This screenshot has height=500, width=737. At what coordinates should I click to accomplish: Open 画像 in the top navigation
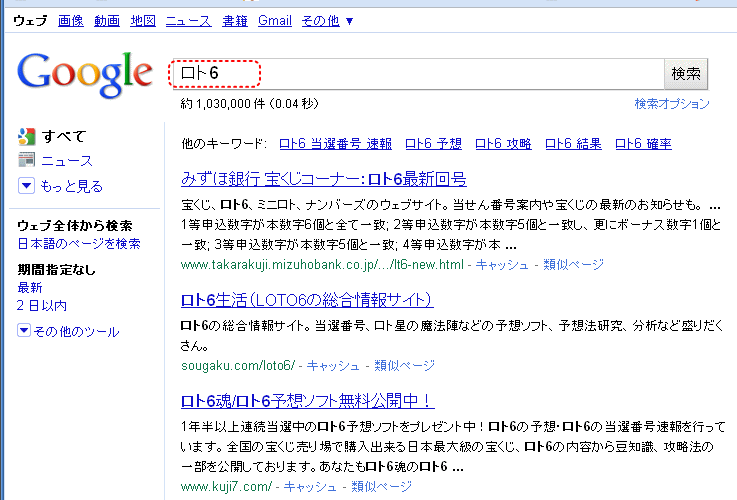coord(71,21)
